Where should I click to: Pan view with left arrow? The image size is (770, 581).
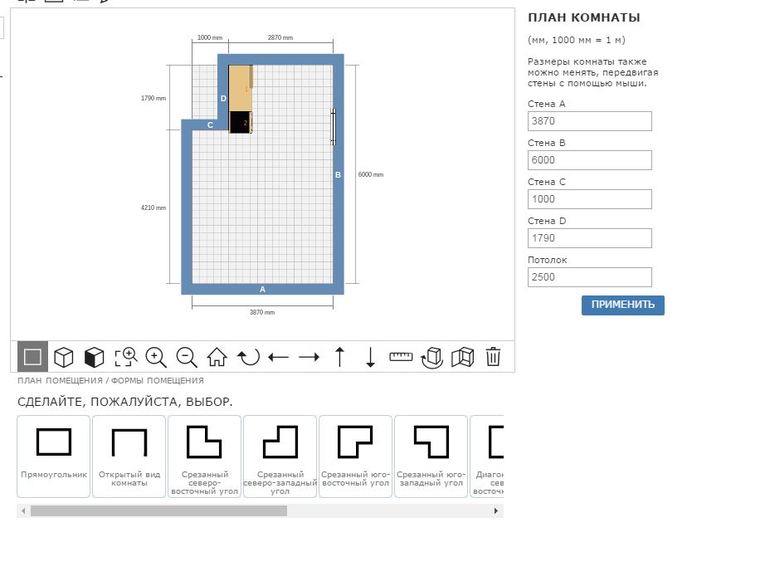click(x=279, y=357)
